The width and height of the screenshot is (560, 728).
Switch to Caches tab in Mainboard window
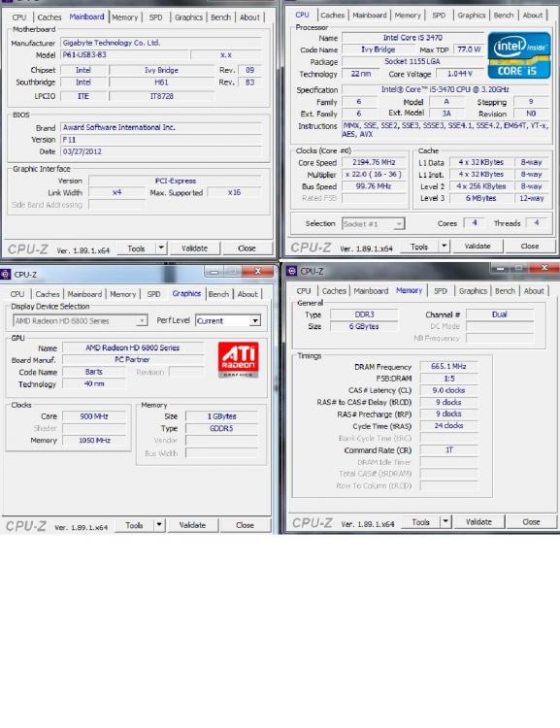pyautogui.click(x=49, y=17)
